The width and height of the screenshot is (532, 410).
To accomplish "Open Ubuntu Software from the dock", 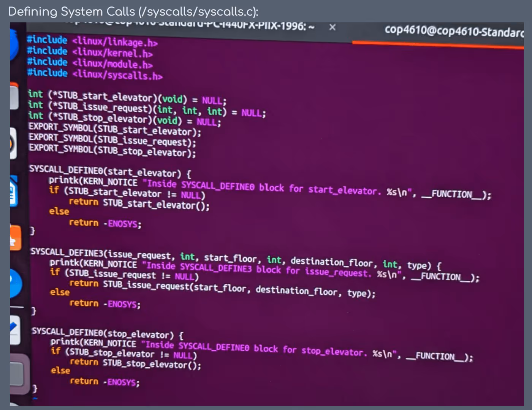I will [x=14, y=238].
